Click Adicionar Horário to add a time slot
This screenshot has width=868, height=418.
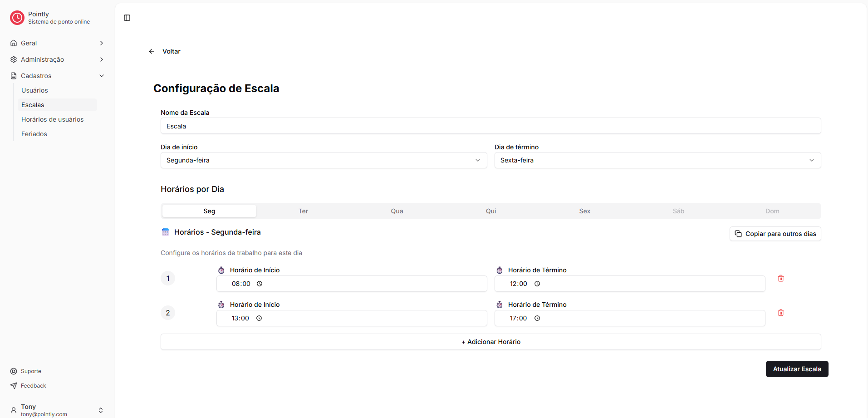click(490, 341)
